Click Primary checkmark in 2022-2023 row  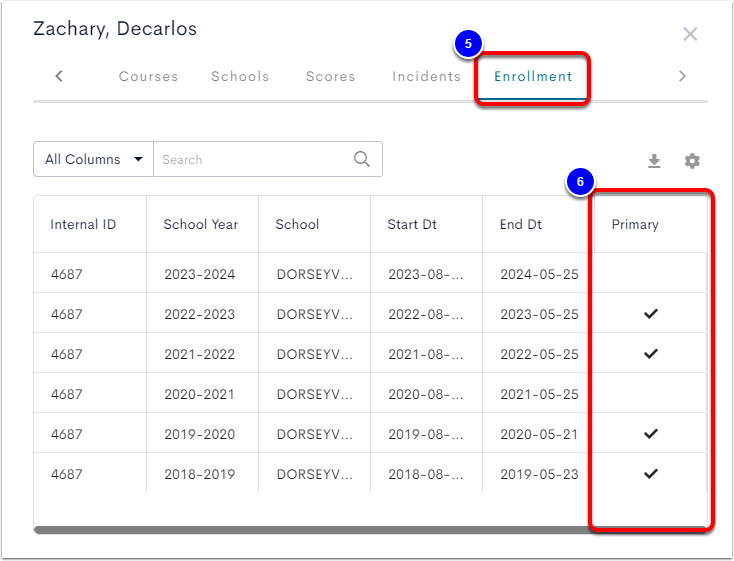pos(651,314)
